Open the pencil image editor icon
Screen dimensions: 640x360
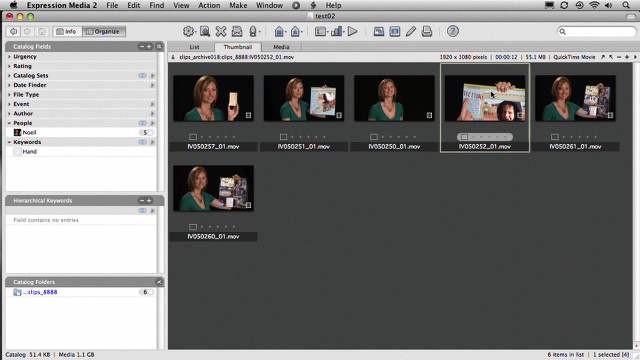click(x=411, y=31)
